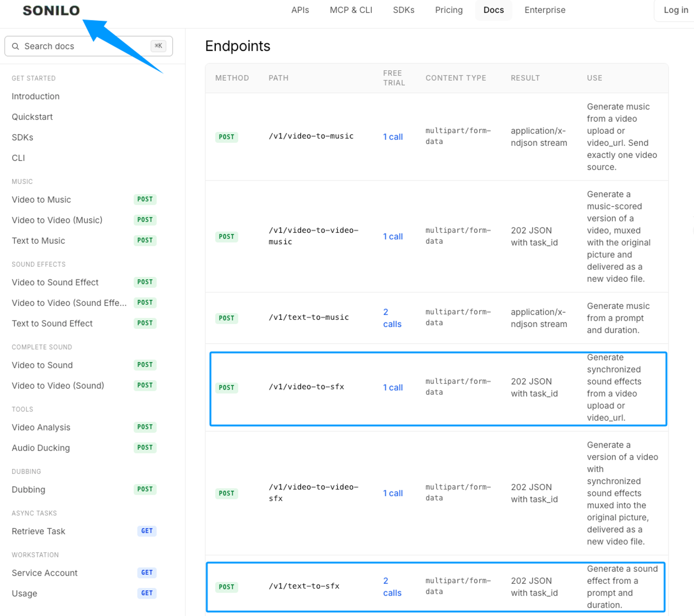
Task: Click the METHOD column header
Action: (232, 78)
